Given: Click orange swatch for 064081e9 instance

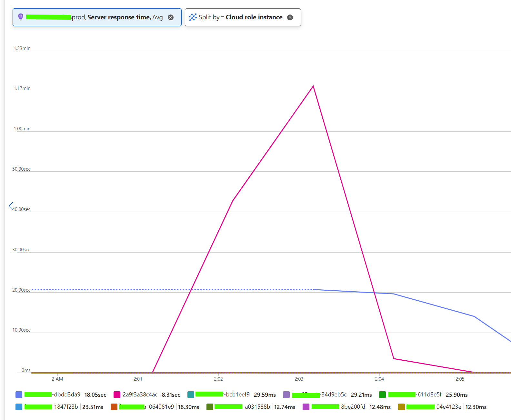Looking at the screenshot, I should pyautogui.click(x=114, y=407).
